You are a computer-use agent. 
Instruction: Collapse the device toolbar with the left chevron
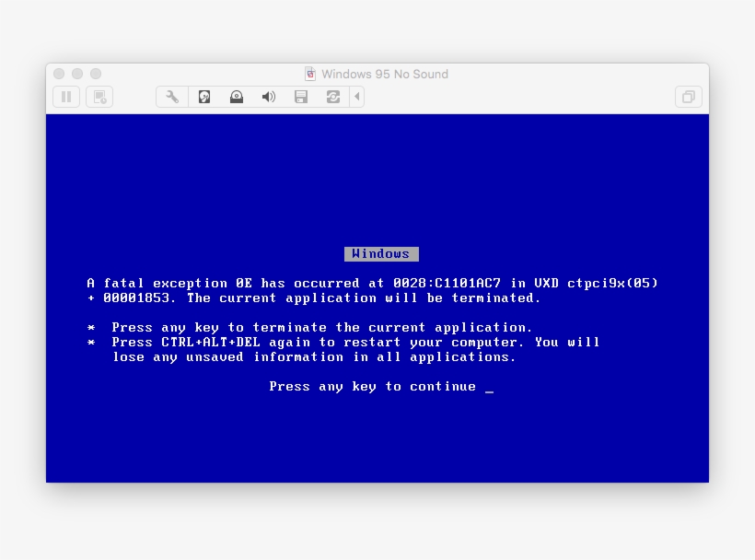click(357, 96)
